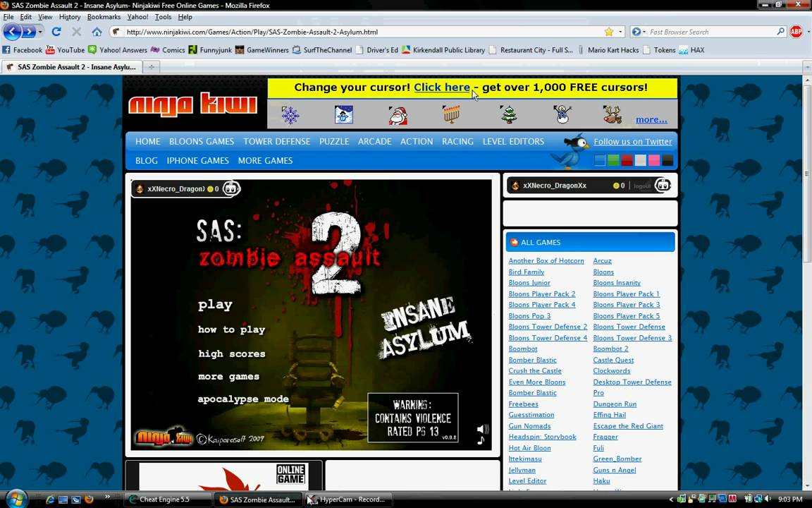Choose the green theme color swatch
This screenshot has width=812, height=508.
[x=613, y=160]
